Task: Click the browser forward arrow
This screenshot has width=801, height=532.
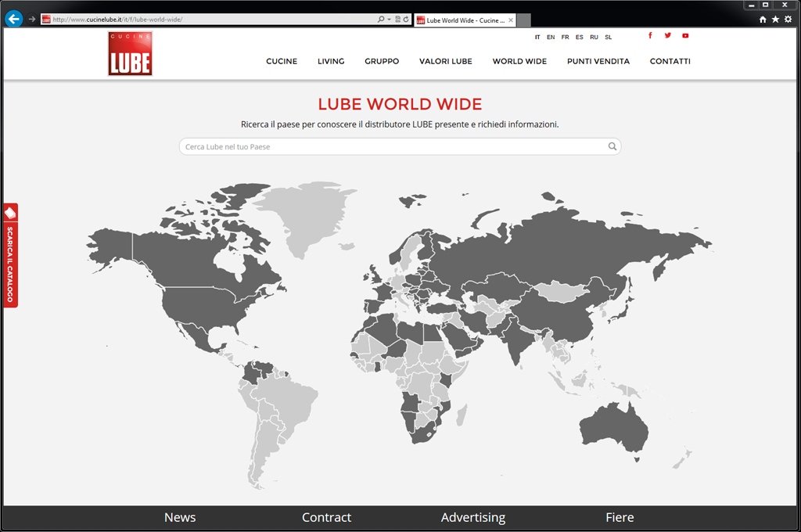Action: point(31,20)
